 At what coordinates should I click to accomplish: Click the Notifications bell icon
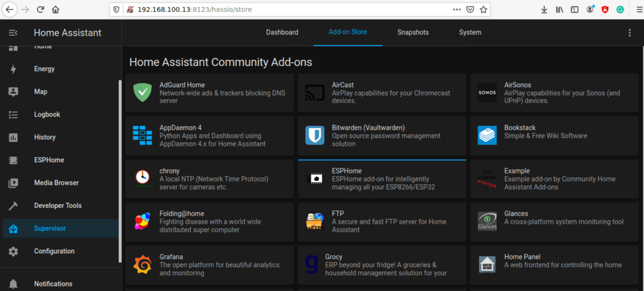pos(13,283)
